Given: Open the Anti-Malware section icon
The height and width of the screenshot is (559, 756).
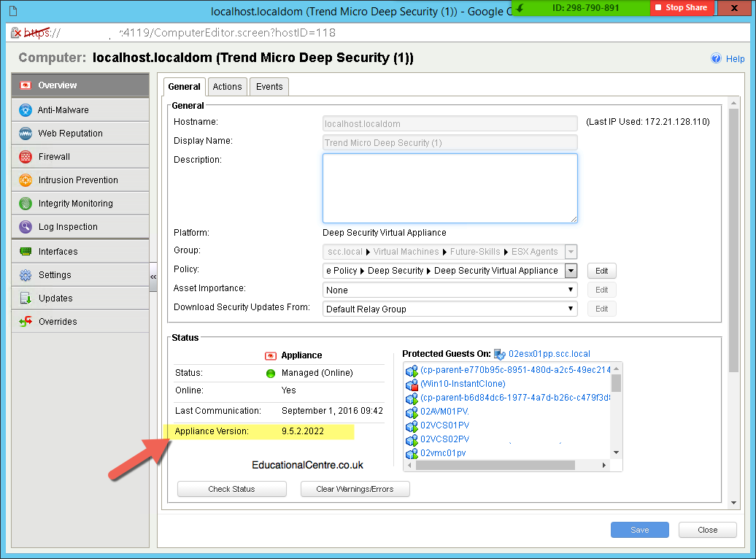Looking at the screenshot, I should [x=26, y=110].
